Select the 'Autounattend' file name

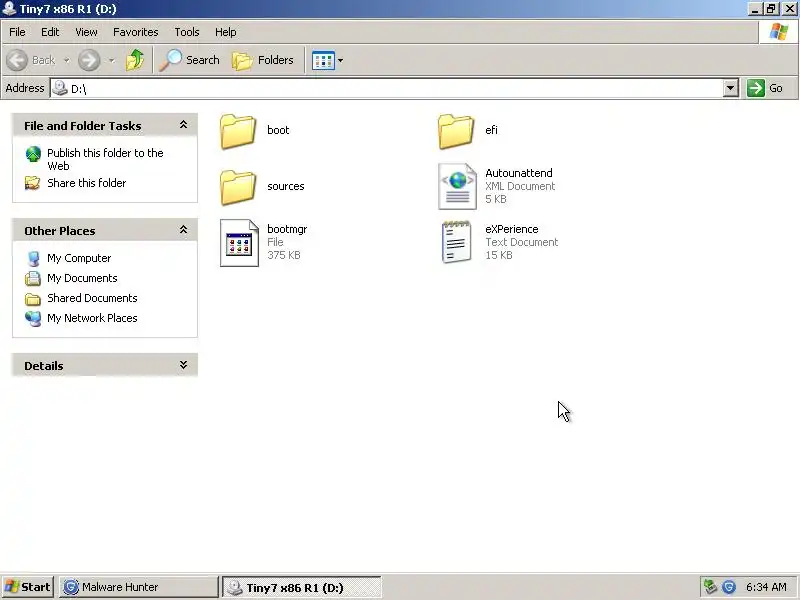coord(519,173)
